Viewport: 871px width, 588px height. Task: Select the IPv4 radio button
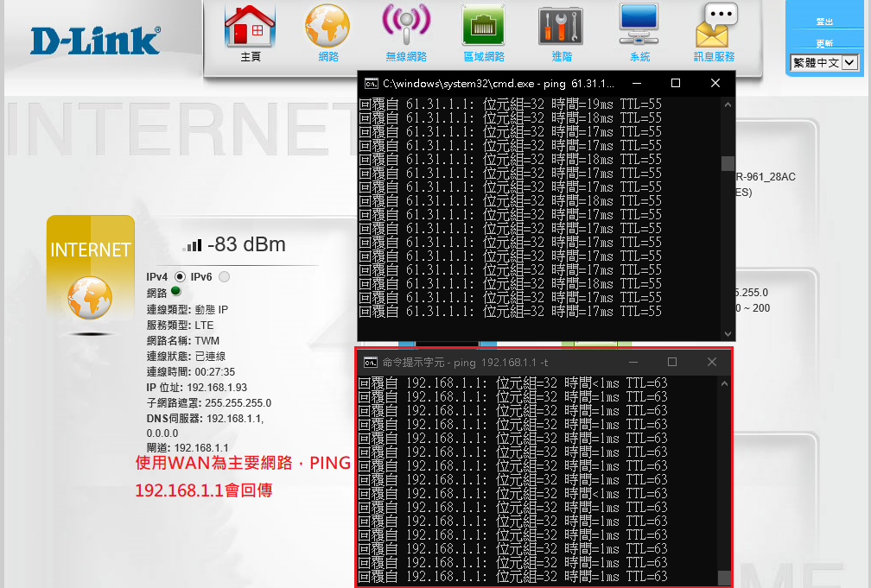180,276
